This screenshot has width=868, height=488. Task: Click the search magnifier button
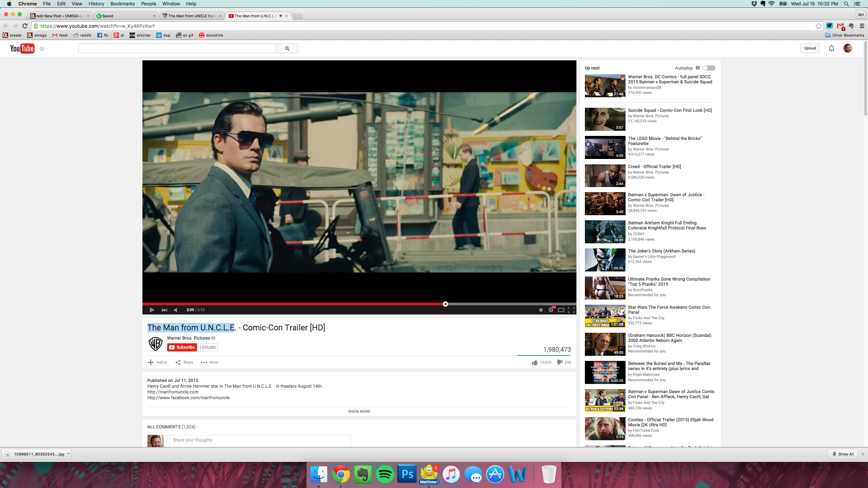287,48
